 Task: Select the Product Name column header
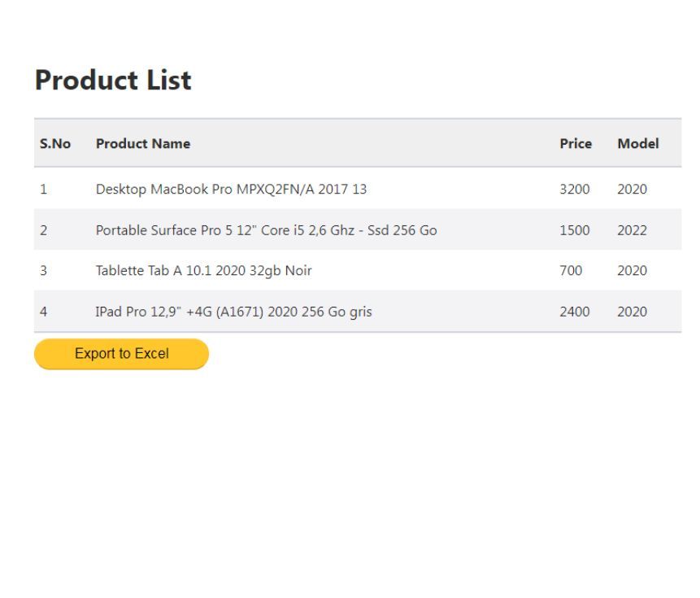coord(143,144)
